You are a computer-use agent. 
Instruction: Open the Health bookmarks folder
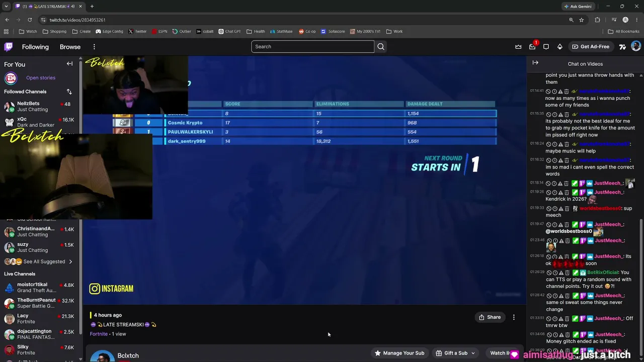click(x=256, y=31)
